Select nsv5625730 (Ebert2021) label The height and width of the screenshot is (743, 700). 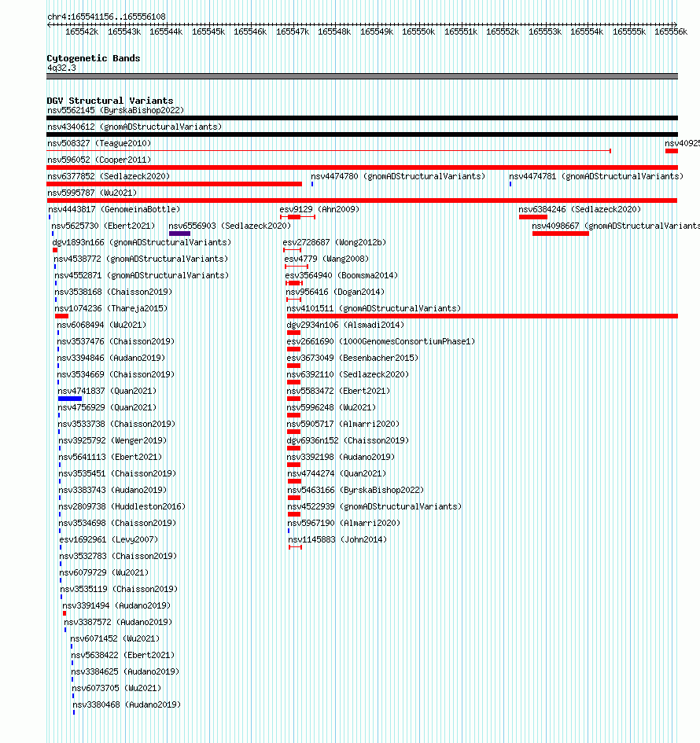(x=103, y=226)
